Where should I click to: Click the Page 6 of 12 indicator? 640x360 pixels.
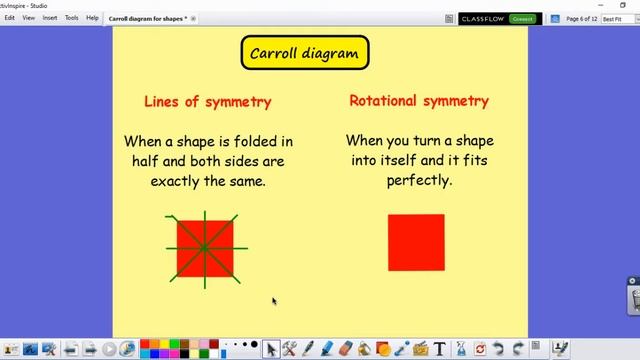[582, 19]
